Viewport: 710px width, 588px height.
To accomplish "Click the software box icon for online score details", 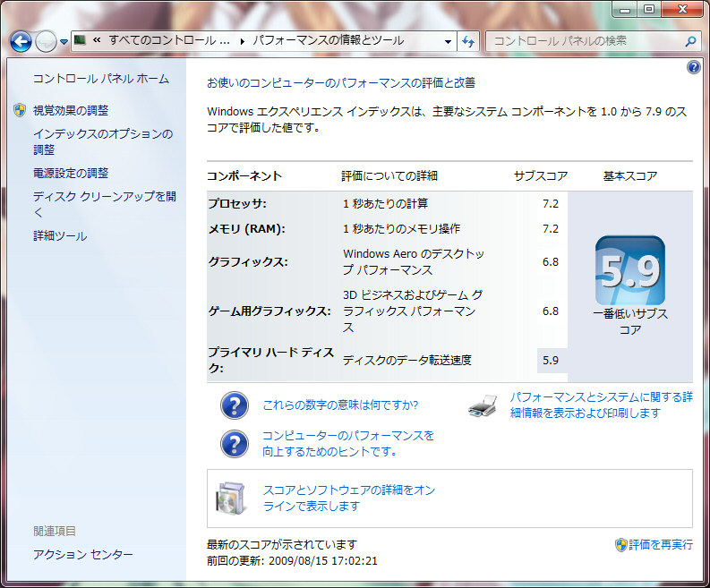I will coord(230,499).
